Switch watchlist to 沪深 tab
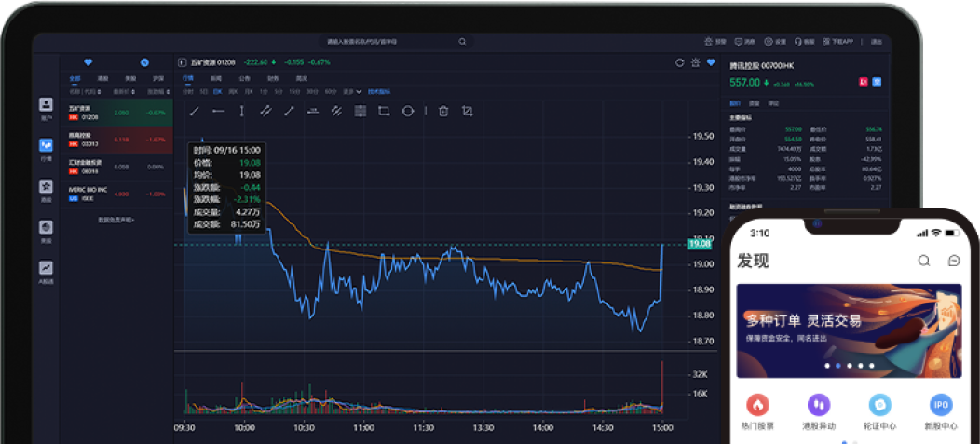 (x=158, y=79)
